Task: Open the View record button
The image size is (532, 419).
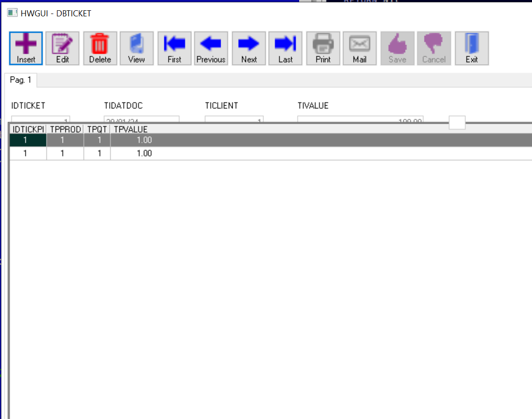Action: pos(137,48)
